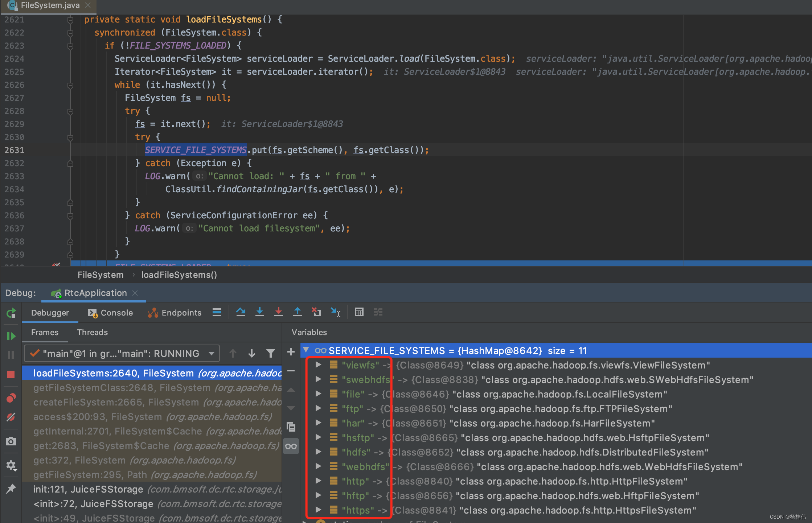
Task: Expand the "file" map entry
Action: tap(318, 394)
